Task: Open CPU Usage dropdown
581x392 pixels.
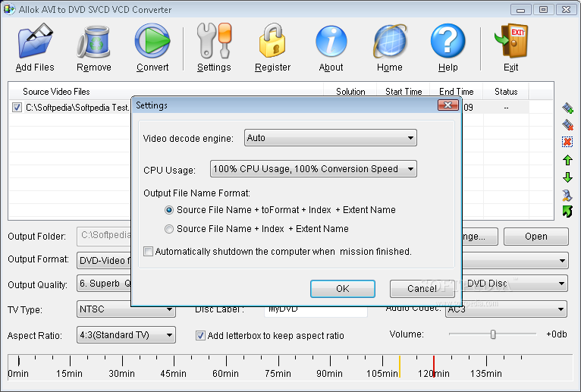Action: (313, 169)
